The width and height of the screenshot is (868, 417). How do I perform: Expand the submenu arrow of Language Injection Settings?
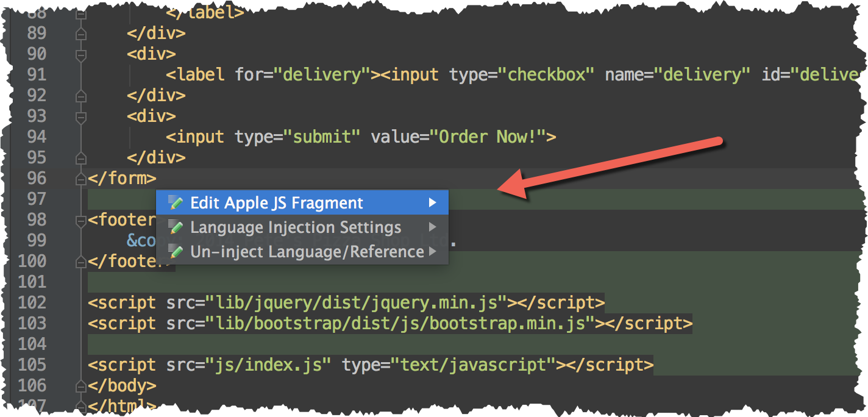click(432, 227)
